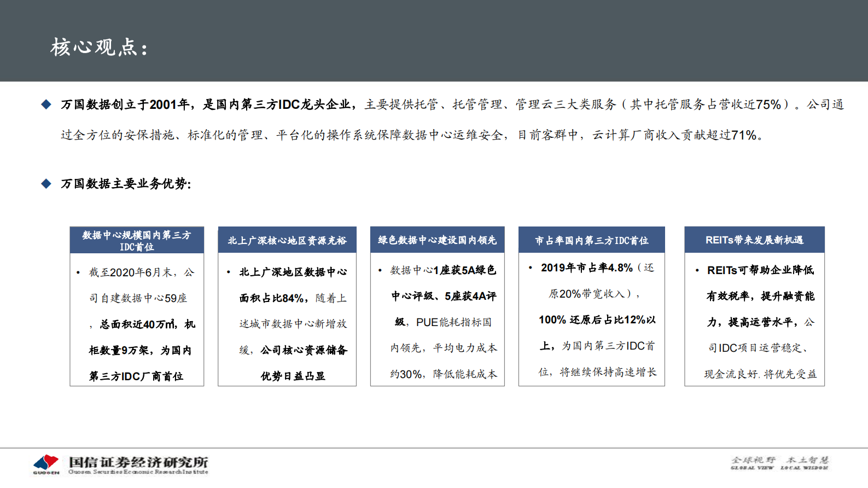Click the text 总面积近40万㎡
The height and width of the screenshot is (488, 868).
tap(137, 324)
